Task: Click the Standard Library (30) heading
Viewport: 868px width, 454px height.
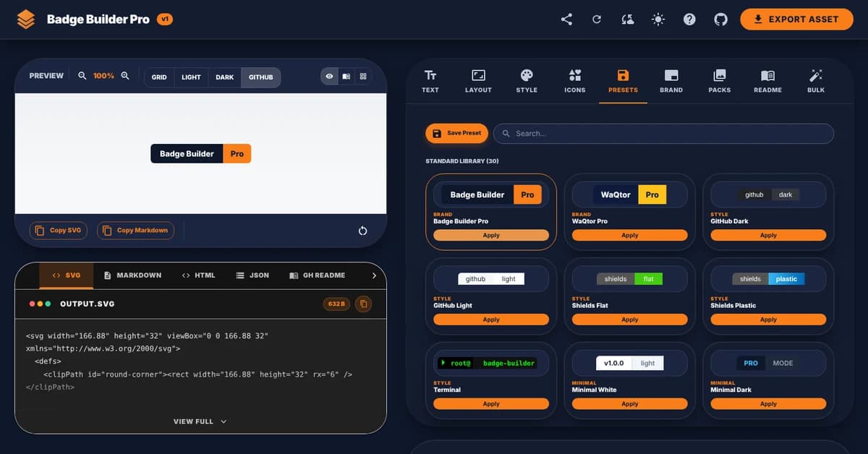Action: pos(461,161)
